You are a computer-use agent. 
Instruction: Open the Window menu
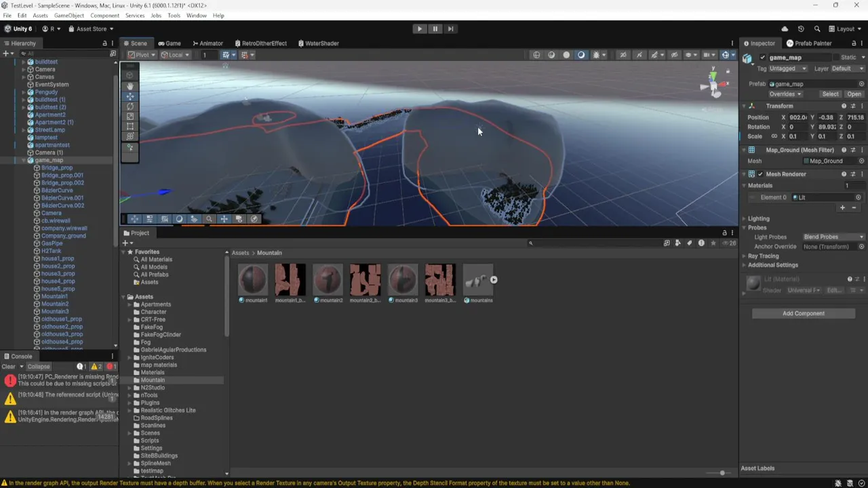[x=197, y=15]
